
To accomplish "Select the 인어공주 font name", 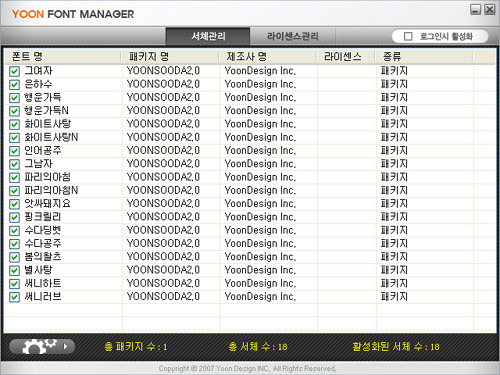I will [43, 150].
